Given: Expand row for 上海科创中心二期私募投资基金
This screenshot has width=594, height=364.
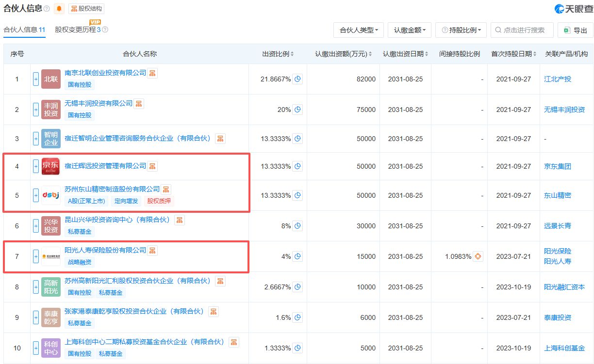Looking at the screenshot, I should pyautogui.click(x=36, y=348).
